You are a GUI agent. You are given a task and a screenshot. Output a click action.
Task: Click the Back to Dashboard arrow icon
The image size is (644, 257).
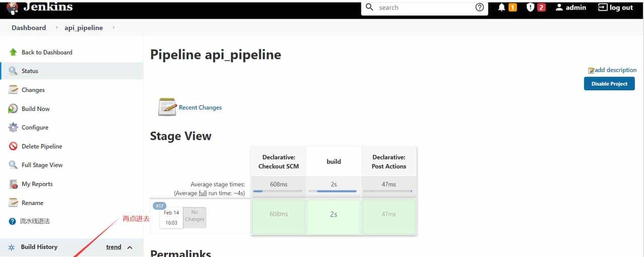(x=13, y=52)
